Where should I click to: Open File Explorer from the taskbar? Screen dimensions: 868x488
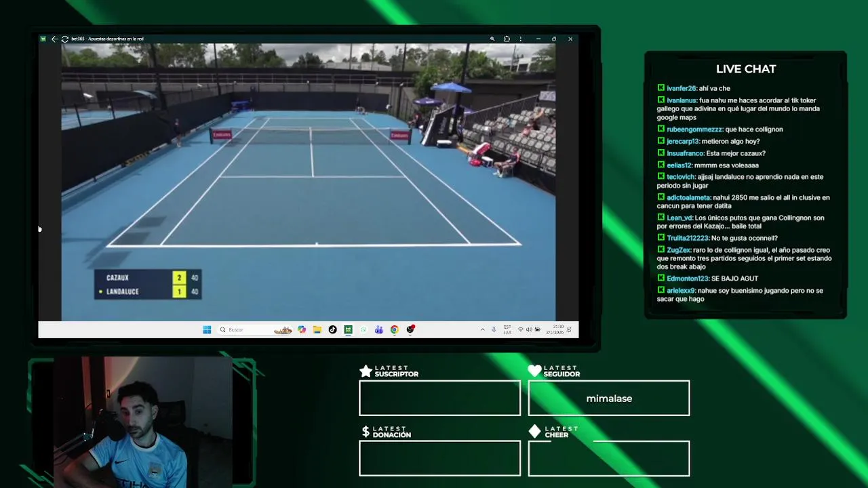(x=317, y=329)
